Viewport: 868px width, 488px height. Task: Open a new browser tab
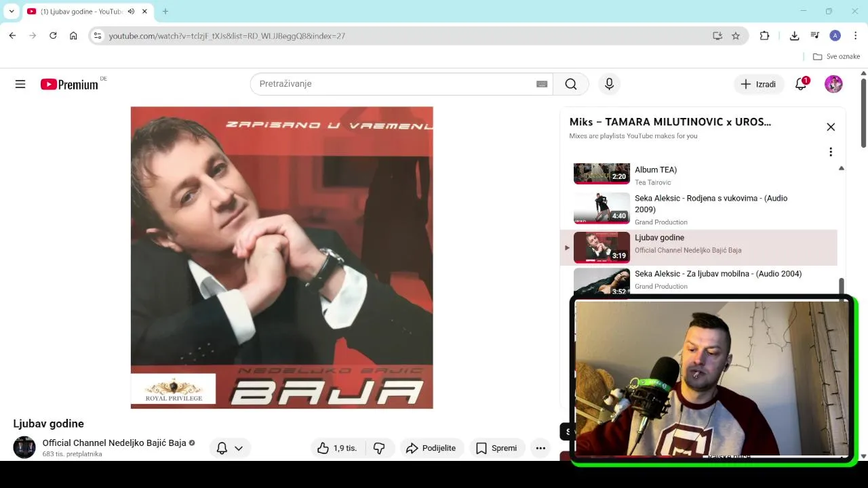click(165, 12)
